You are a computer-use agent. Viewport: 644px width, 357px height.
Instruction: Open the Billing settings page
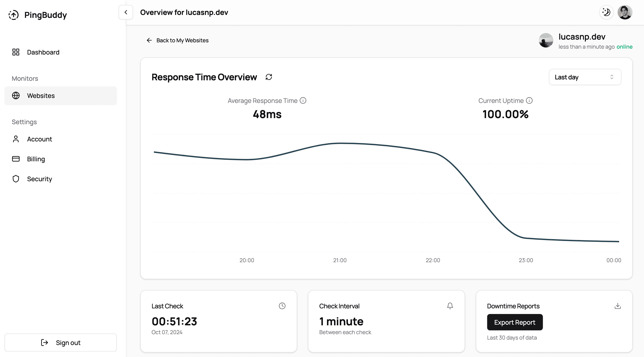click(60, 159)
